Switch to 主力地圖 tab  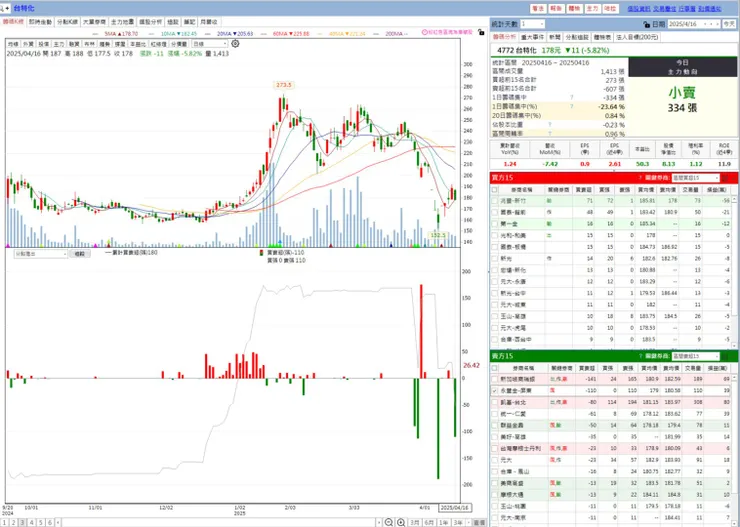pyautogui.click(x=123, y=22)
